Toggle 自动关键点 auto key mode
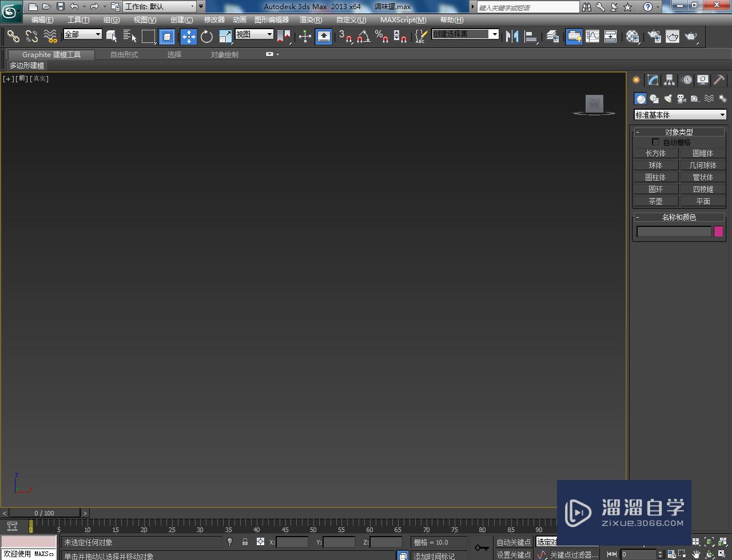Viewport: 732px width, 560px height. tap(514, 542)
